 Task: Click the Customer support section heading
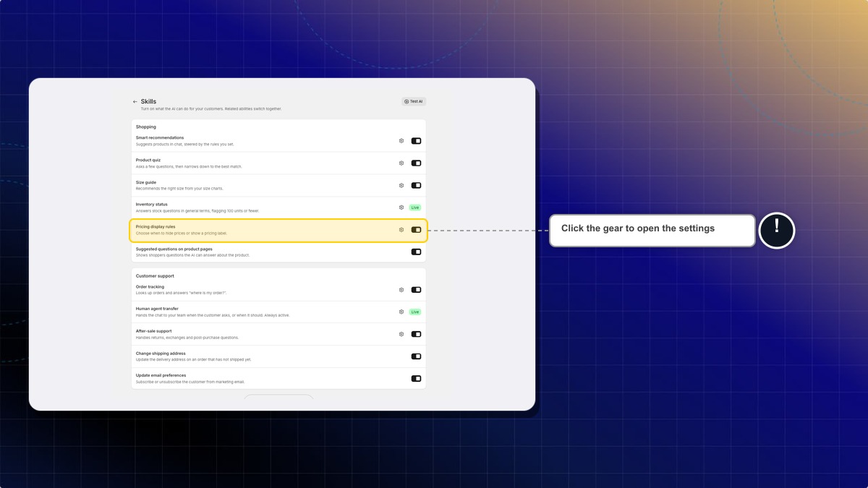coord(155,276)
